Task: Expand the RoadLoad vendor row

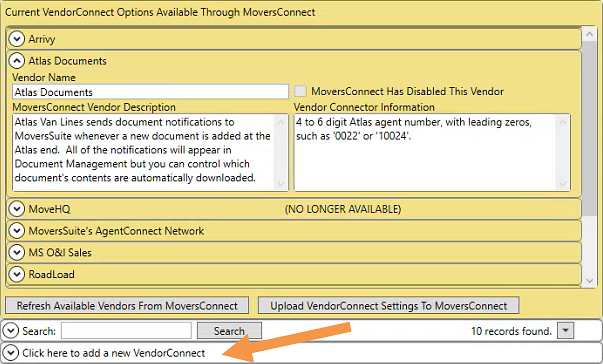Action: coord(17,274)
